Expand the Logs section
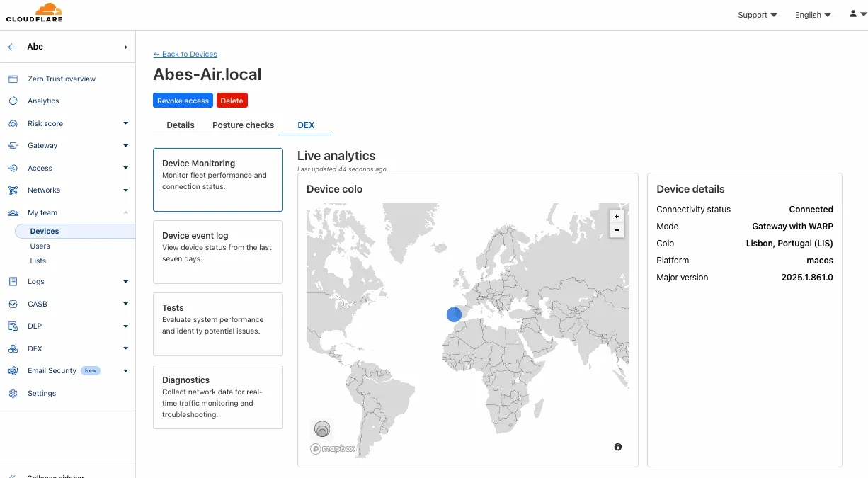 pyautogui.click(x=126, y=281)
